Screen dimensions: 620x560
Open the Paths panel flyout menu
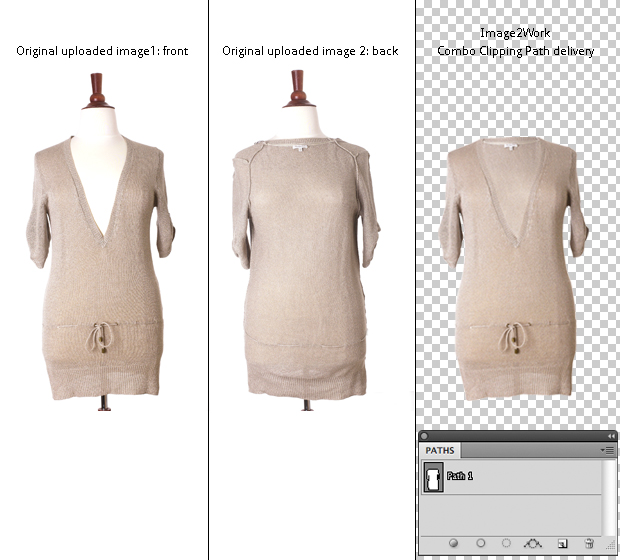tap(607, 450)
